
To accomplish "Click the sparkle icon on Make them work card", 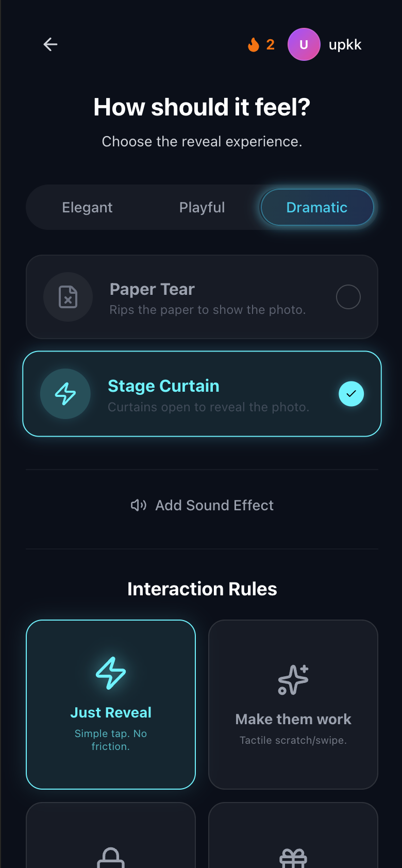I will tap(293, 679).
